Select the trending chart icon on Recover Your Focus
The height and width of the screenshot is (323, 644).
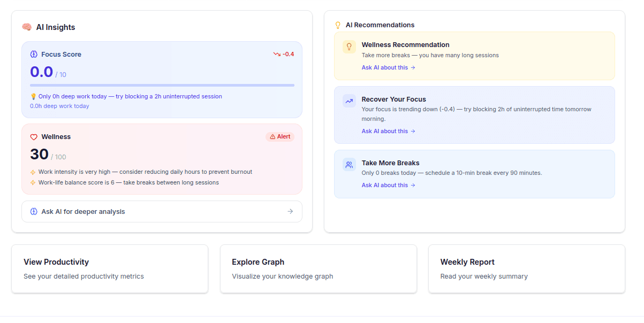(349, 101)
